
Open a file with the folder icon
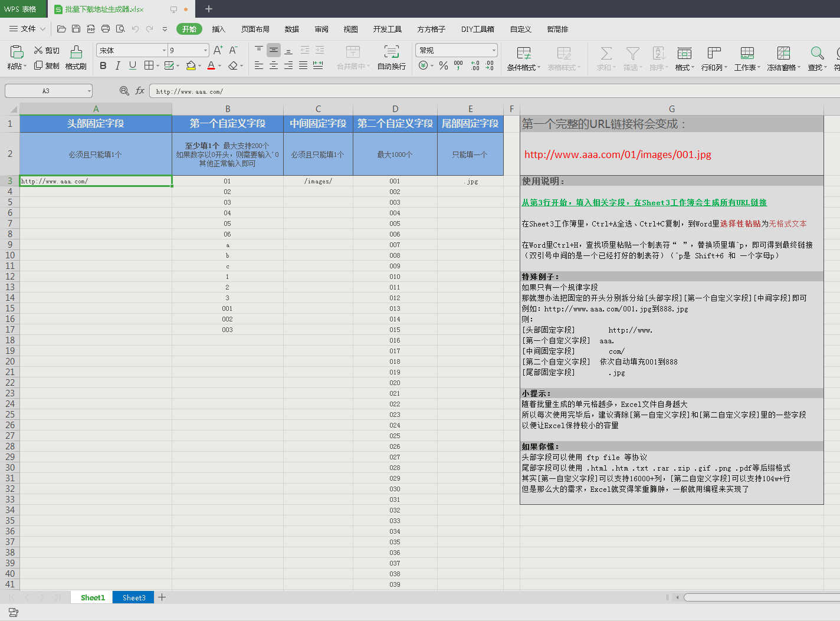click(x=61, y=28)
